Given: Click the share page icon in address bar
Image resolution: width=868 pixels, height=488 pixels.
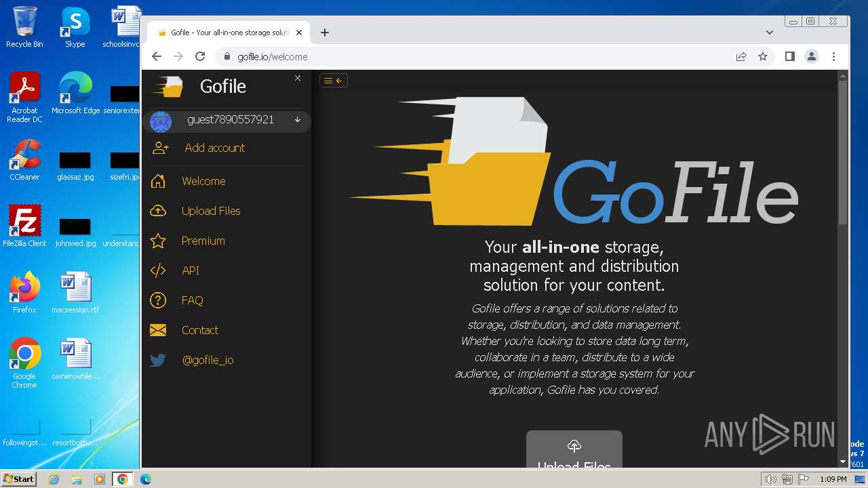Looking at the screenshot, I should (x=741, y=57).
